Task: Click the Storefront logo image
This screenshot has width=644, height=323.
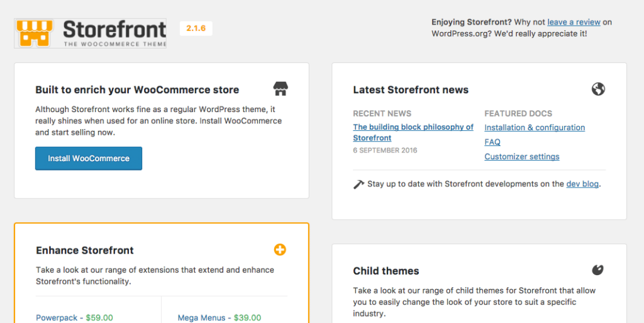Action: pos(91,33)
